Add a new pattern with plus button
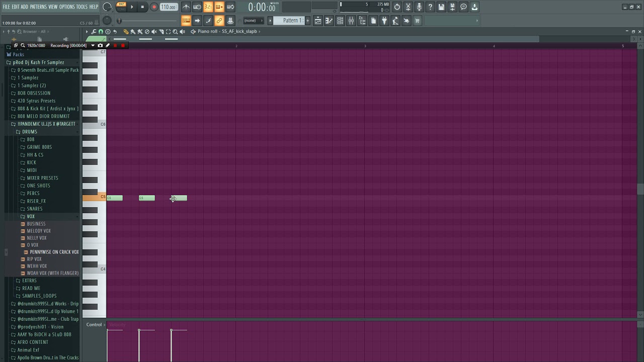Screen dimensions: 644x362 [307, 21]
